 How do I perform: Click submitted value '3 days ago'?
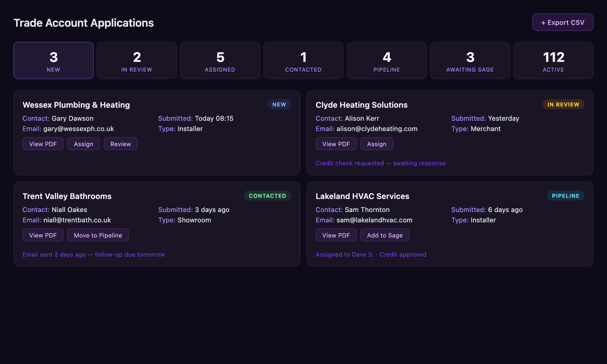point(212,210)
